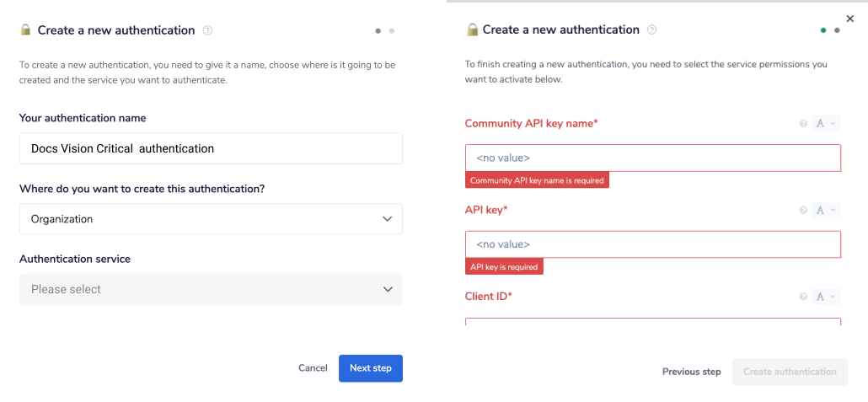Click the authentication name input field

click(211, 148)
